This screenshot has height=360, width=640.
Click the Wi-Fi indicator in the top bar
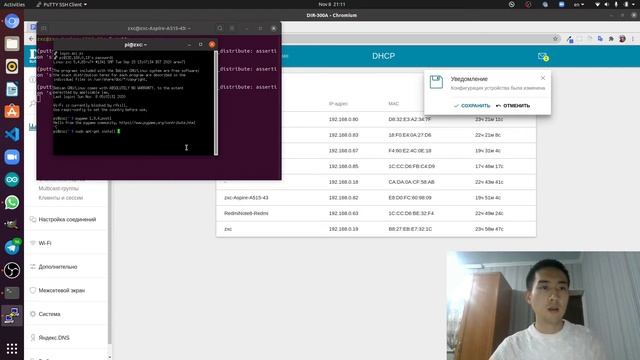(598, 4)
